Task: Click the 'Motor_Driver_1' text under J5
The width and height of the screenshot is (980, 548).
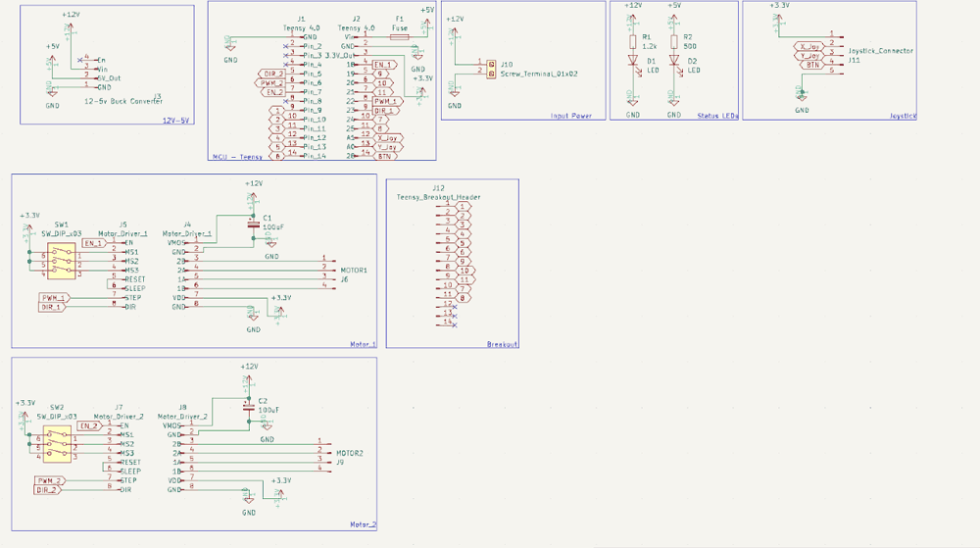Action: [122, 233]
